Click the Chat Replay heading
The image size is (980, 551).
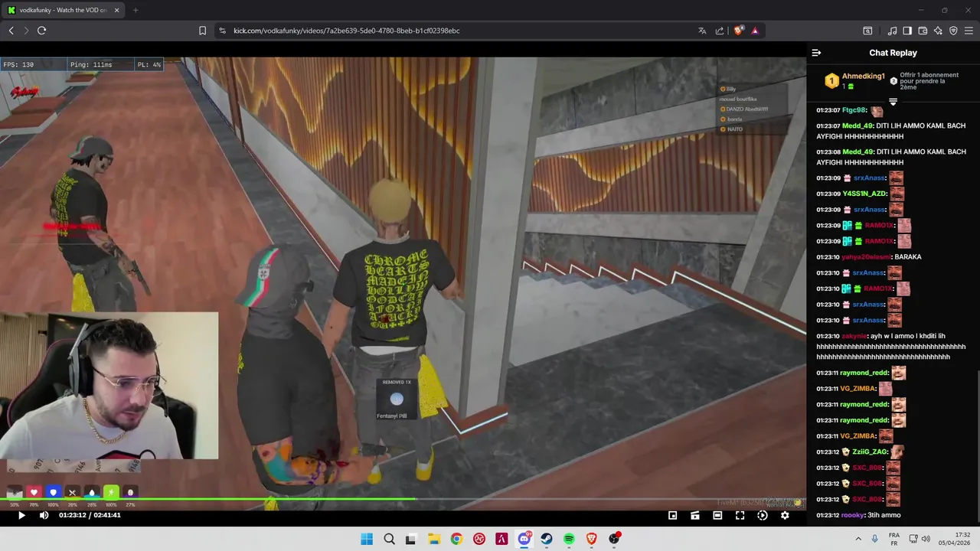click(893, 53)
